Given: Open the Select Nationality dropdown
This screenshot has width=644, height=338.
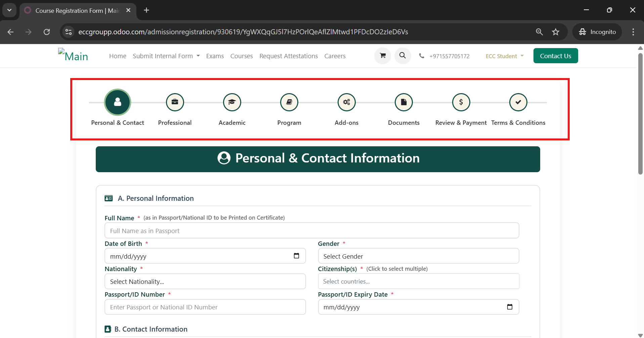Looking at the screenshot, I should point(205,281).
